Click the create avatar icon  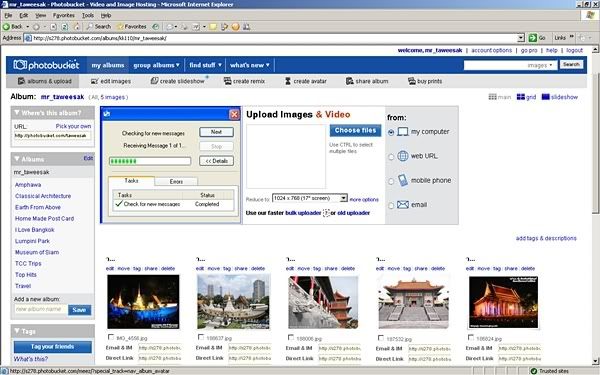(288, 81)
